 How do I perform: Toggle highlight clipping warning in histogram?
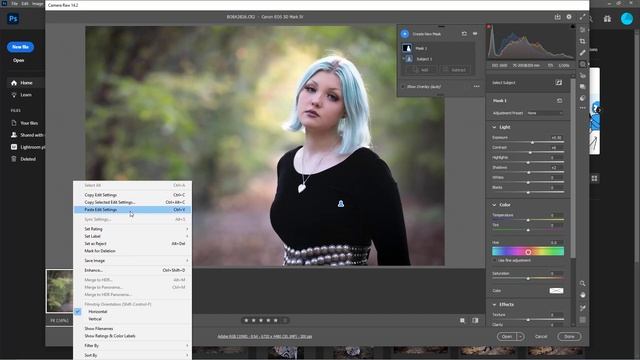[x=572, y=27]
